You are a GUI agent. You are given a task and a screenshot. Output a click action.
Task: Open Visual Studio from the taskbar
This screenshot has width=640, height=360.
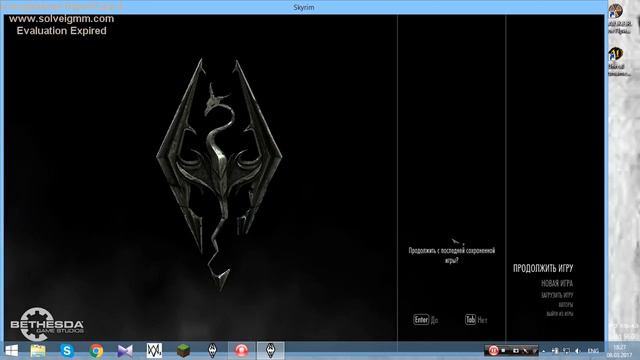click(125, 351)
